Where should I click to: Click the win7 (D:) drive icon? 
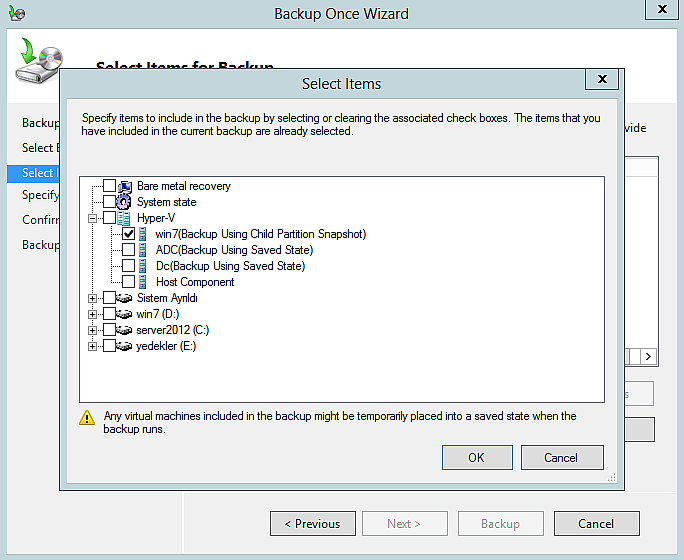point(124,314)
